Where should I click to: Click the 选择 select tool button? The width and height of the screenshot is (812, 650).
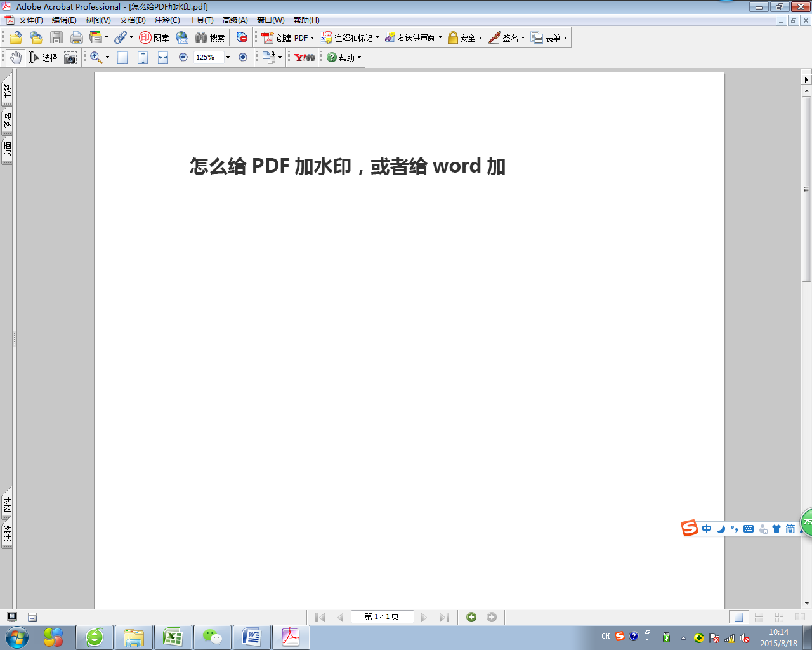tap(43, 58)
